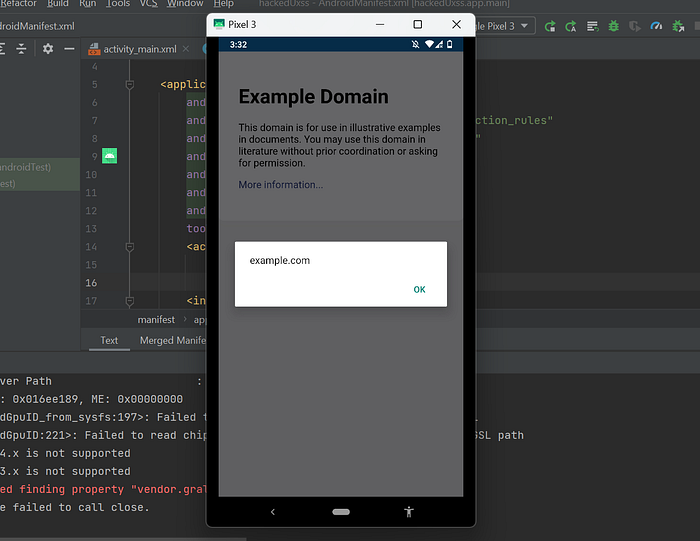
Task: Click Android gutter icon on line 9
Action: [109, 156]
